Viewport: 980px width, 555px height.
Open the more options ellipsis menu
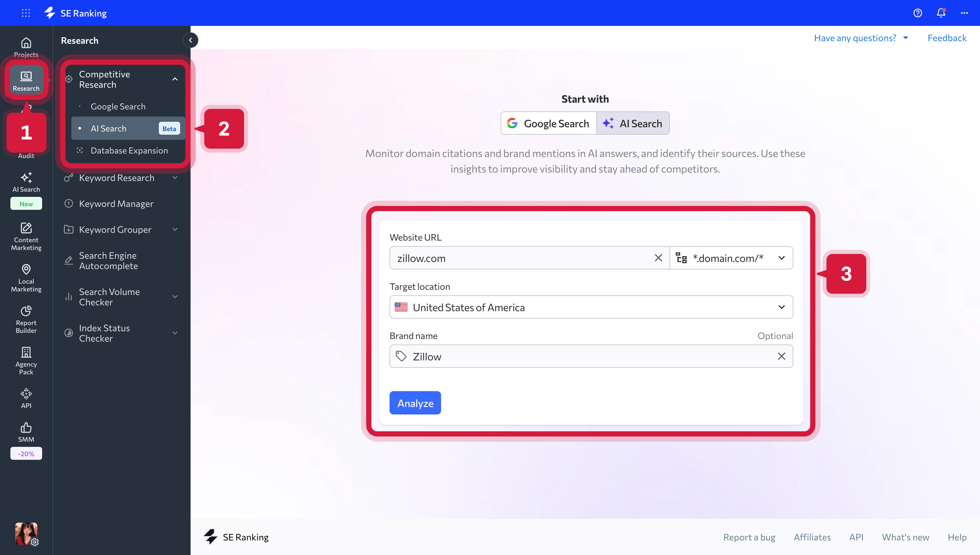pos(964,13)
